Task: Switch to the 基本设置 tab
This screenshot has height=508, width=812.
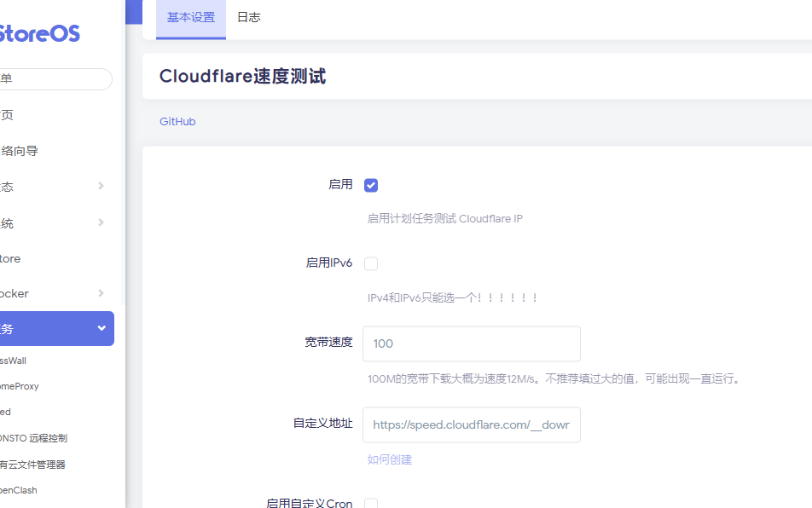Action: [191, 18]
